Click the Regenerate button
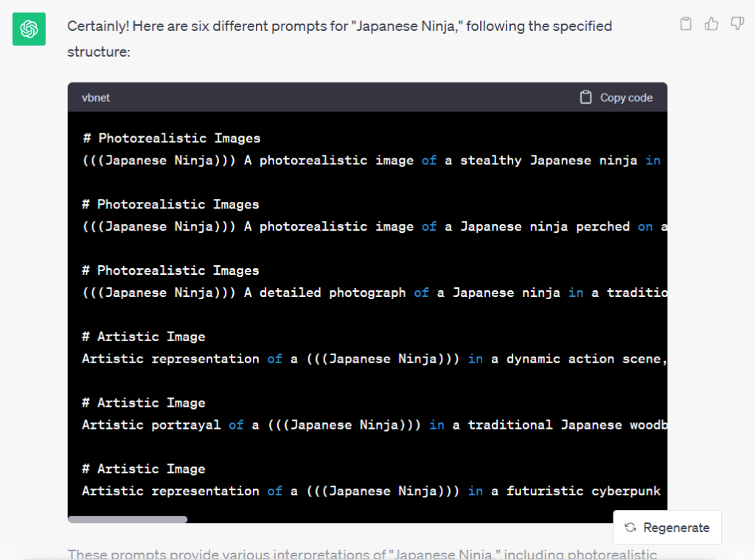Image resolution: width=755 pixels, height=560 pixels. pos(667,528)
